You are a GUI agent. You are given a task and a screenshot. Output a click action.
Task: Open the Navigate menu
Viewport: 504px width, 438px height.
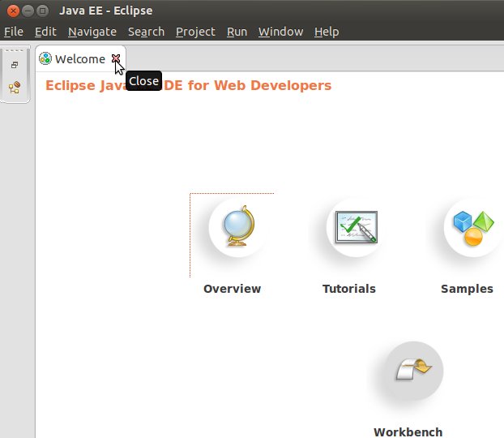(x=92, y=32)
